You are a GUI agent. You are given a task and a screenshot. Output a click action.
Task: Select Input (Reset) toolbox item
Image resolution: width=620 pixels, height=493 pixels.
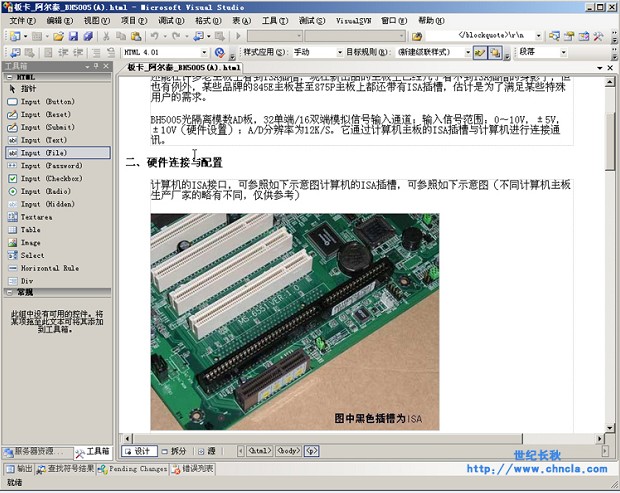(x=58, y=114)
